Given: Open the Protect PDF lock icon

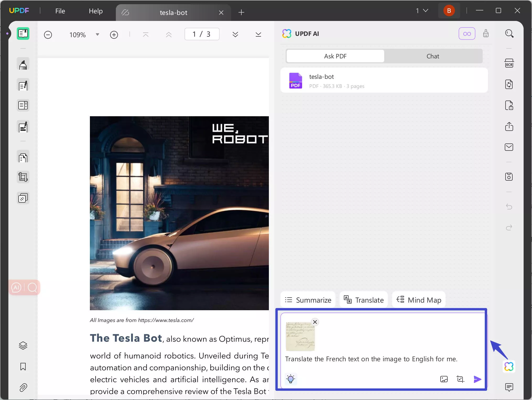Looking at the screenshot, I should click(x=509, y=105).
